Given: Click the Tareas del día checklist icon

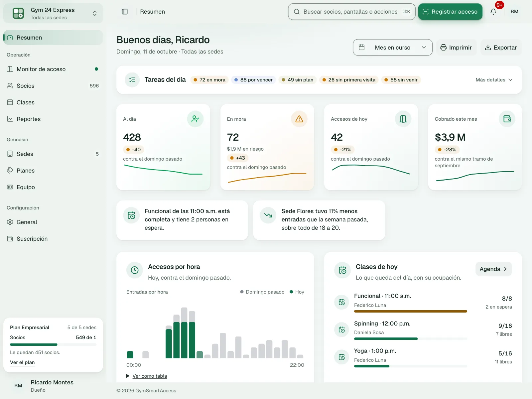Looking at the screenshot, I should pyautogui.click(x=132, y=80).
